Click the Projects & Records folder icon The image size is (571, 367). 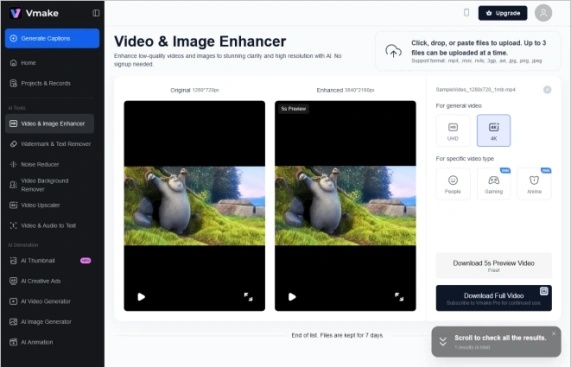[x=13, y=83]
